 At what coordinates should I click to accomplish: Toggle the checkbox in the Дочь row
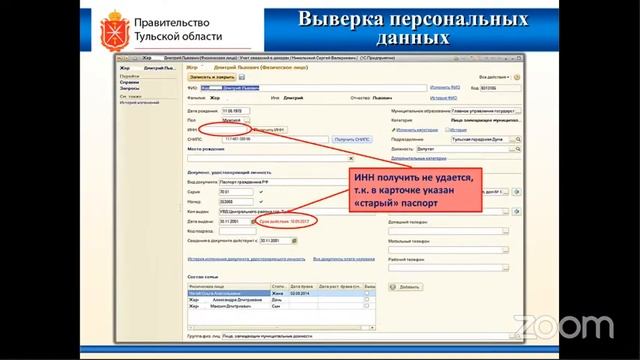(x=366, y=300)
